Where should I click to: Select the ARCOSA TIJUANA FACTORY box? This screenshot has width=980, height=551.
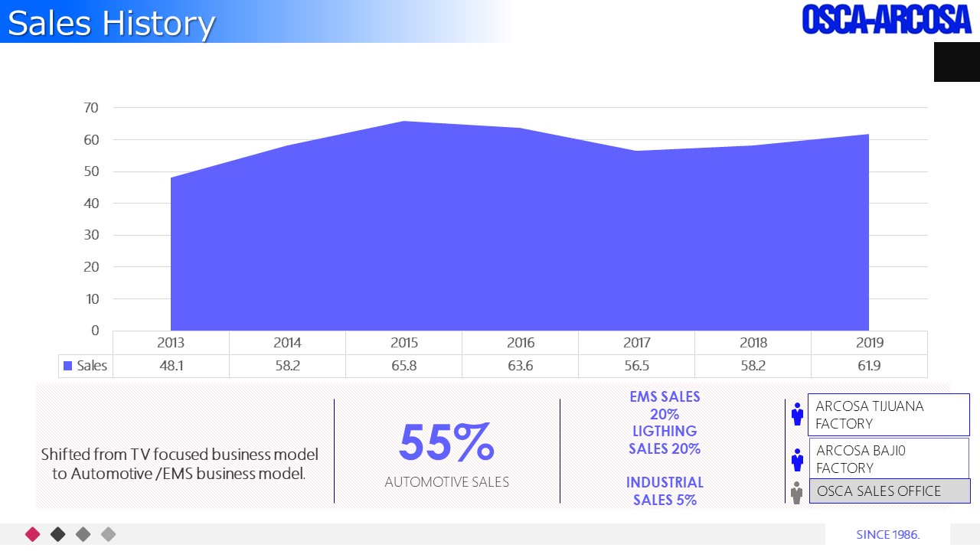pos(889,415)
